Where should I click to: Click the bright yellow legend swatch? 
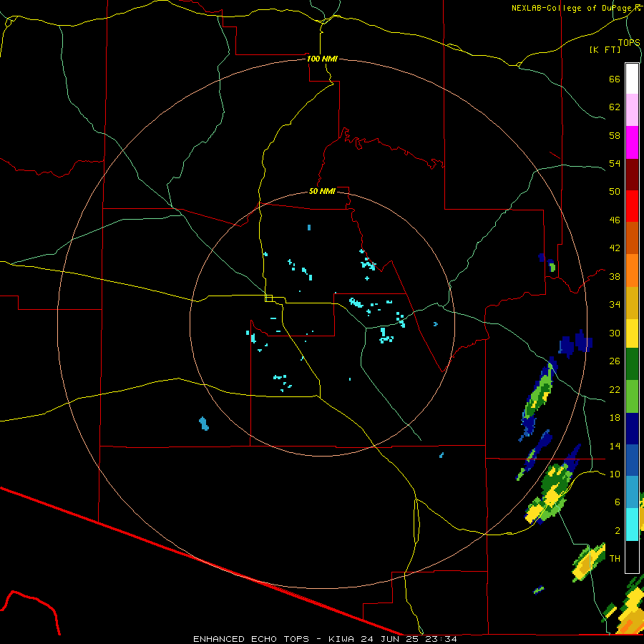(x=632, y=333)
